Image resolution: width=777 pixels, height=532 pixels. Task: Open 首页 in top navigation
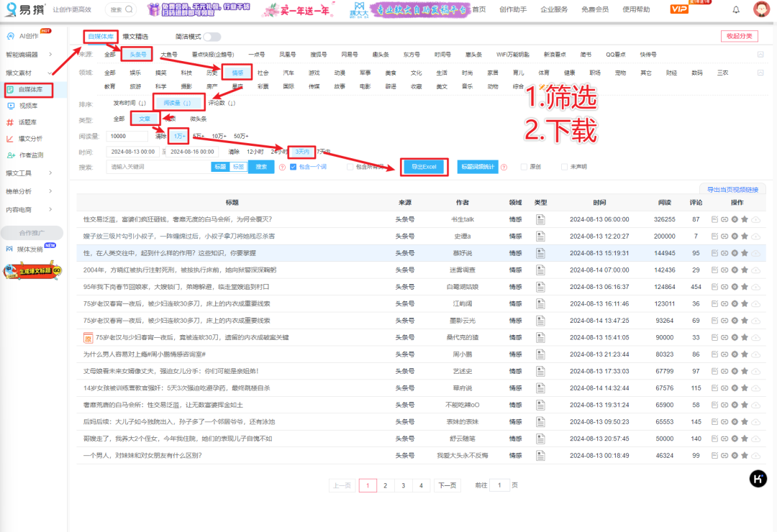coord(478,9)
